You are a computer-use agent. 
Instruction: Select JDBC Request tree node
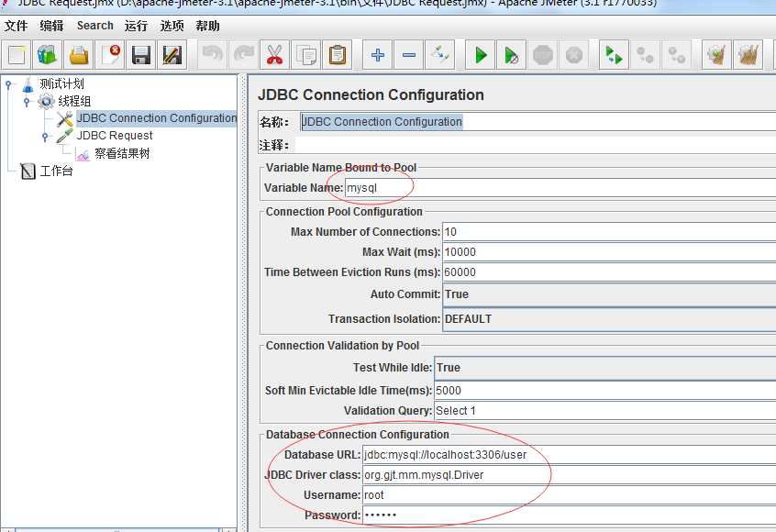tap(115, 136)
